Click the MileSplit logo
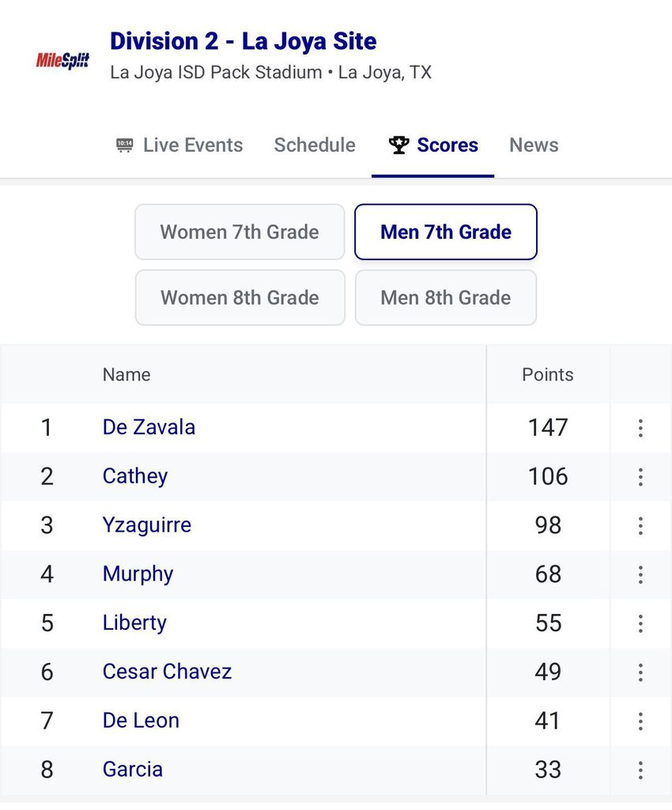Image resolution: width=672 pixels, height=810 pixels. point(62,60)
